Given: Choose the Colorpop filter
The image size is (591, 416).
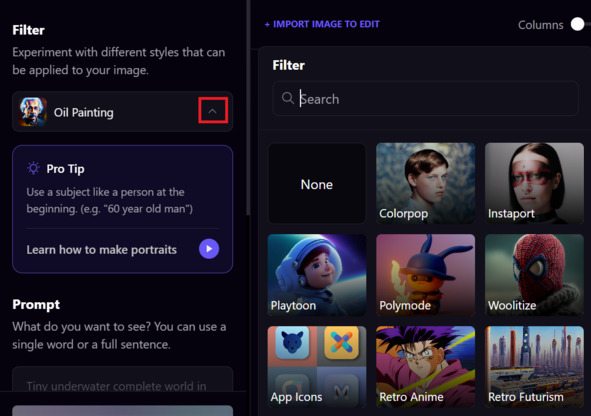Looking at the screenshot, I should click(x=426, y=184).
